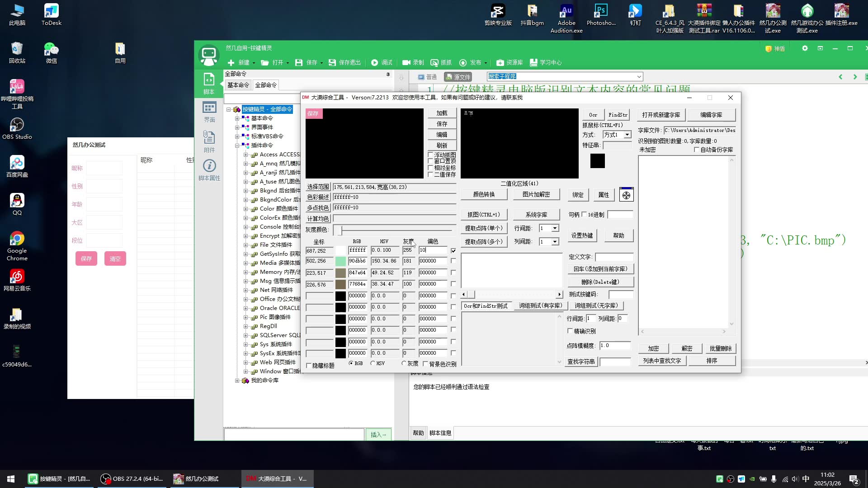Click 打开或新建字库 button

click(661, 115)
